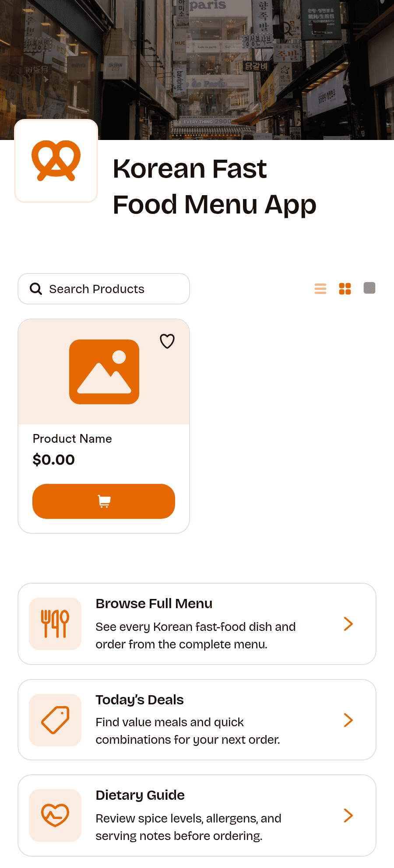
Task: Click the price tag deals icon
Action: 55,720
